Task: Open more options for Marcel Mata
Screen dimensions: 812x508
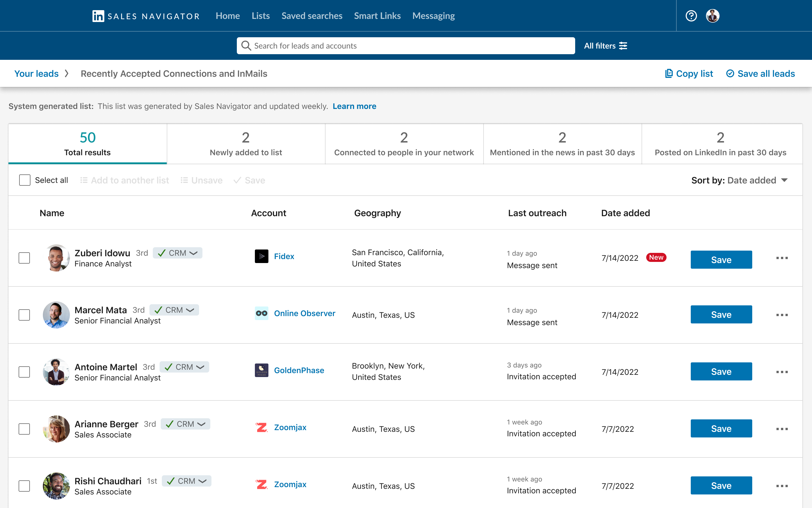Action: coord(782,315)
